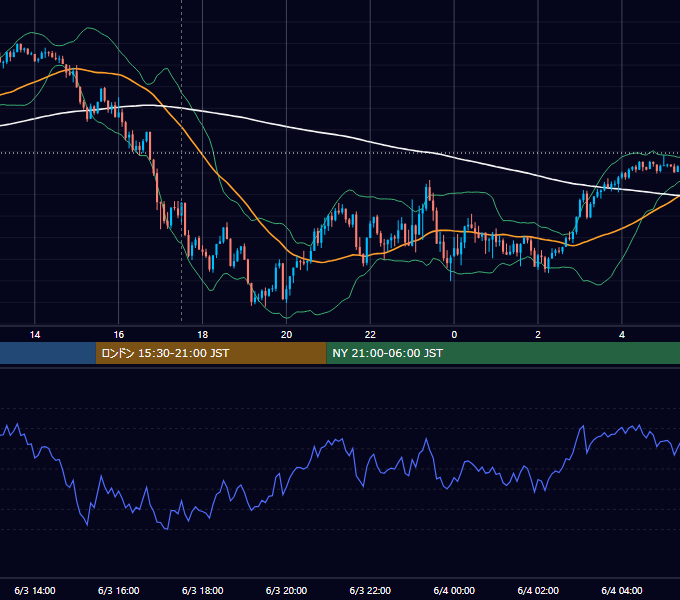680x600 pixels.
Task: Click the 16 hour label on the price chart axis
Action: pyautogui.click(x=118, y=335)
